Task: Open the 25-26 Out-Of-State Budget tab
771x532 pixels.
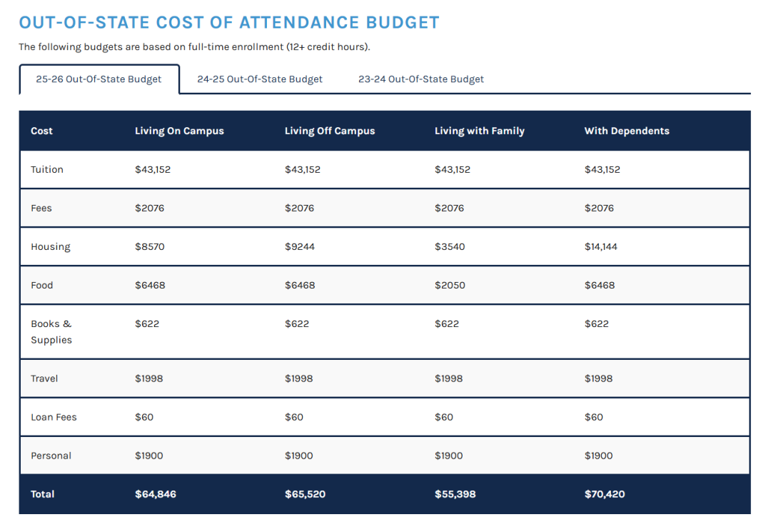Action: (99, 79)
